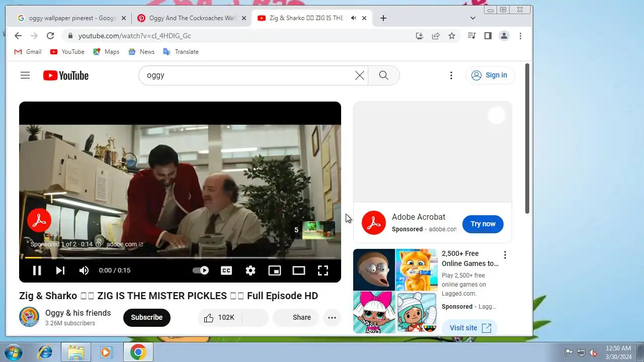
Task: Pause the video with the pause button
Action: (x=37, y=270)
